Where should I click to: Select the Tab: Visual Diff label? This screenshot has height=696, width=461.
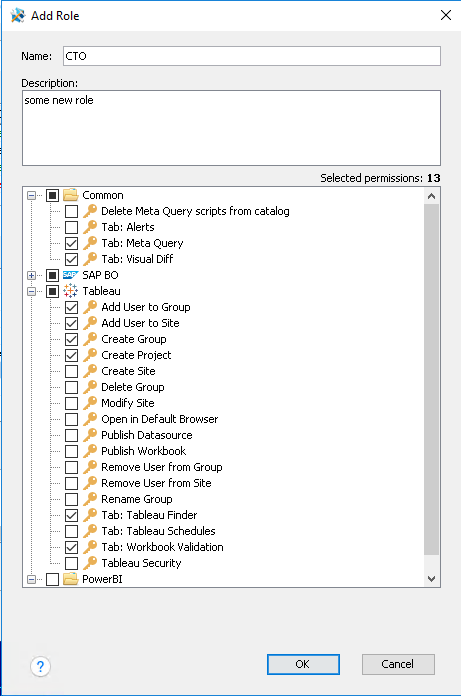tap(137, 259)
